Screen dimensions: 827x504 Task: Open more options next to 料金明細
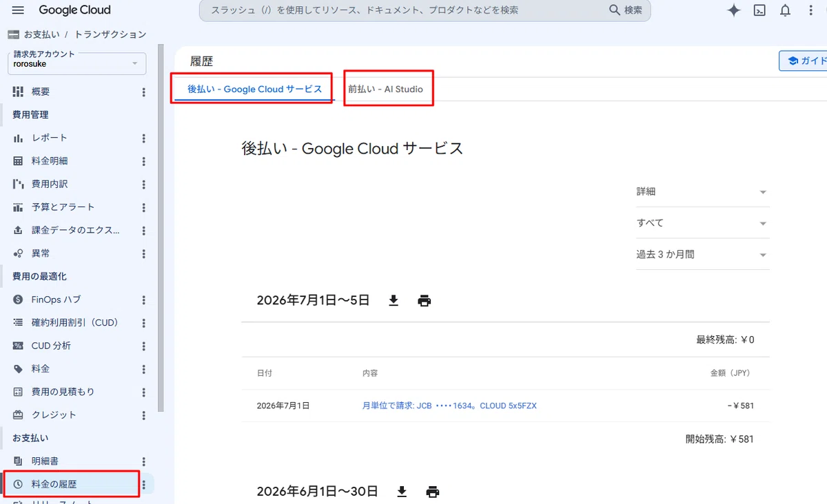click(x=144, y=161)
